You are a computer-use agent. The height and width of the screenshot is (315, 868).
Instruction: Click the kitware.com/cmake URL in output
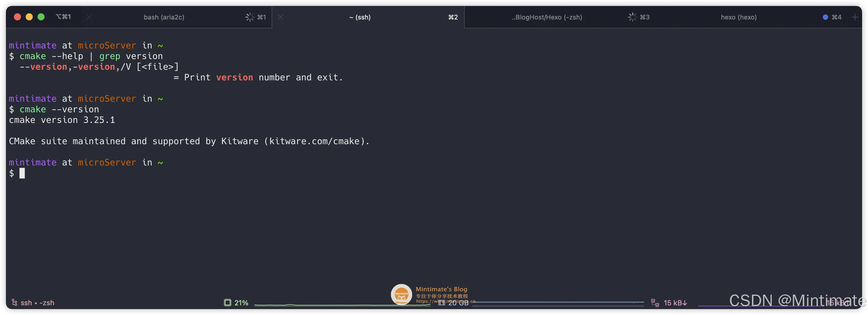tap(315, 141)
